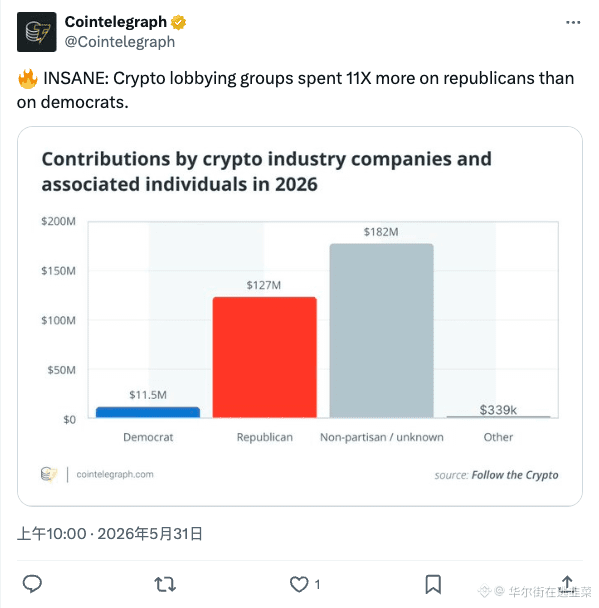Like the post with heart icon
This screenshot has width=599, height=608.
pyautogui.click(x=299, y=584)
